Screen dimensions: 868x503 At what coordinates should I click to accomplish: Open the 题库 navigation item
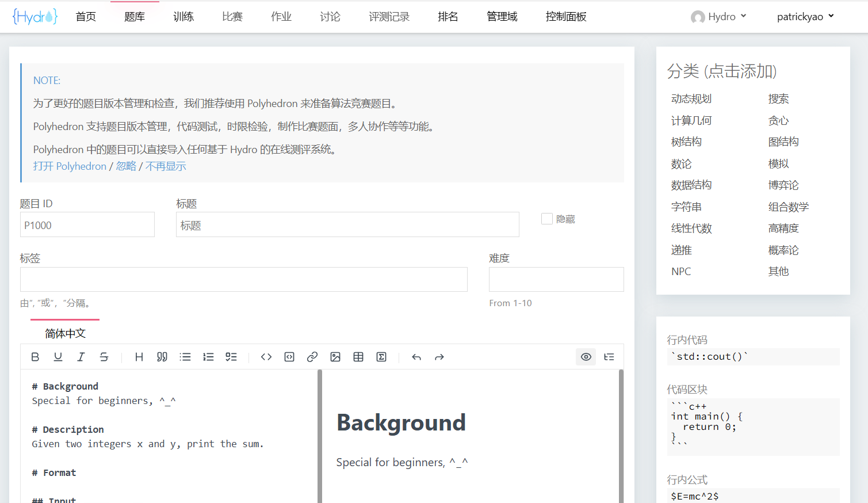(135, 17)
